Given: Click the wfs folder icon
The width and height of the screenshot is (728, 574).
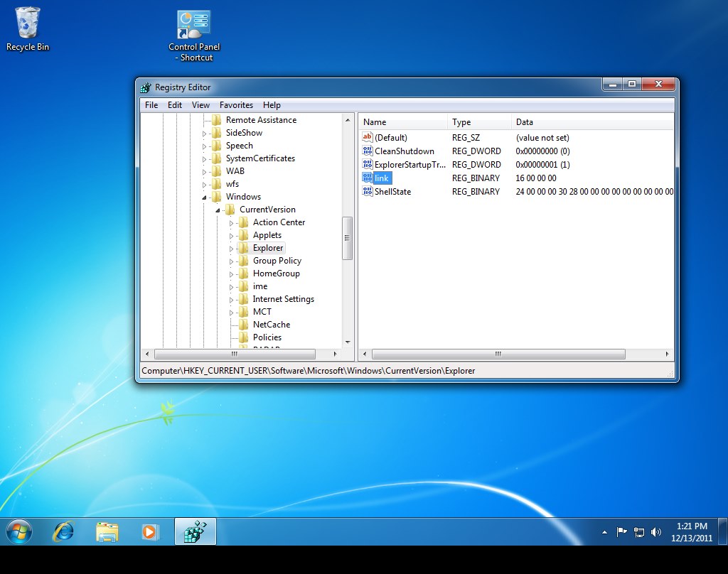Looking at the screenshot, I should [216, 184].
